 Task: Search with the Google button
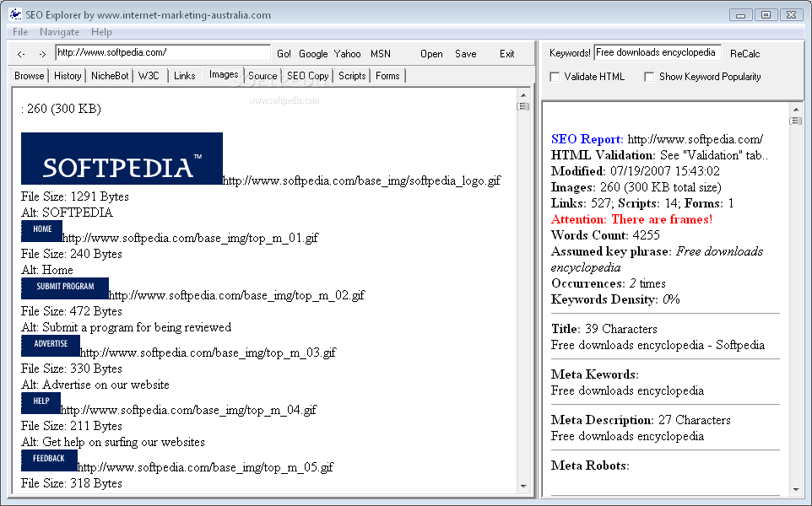point(313,54)
